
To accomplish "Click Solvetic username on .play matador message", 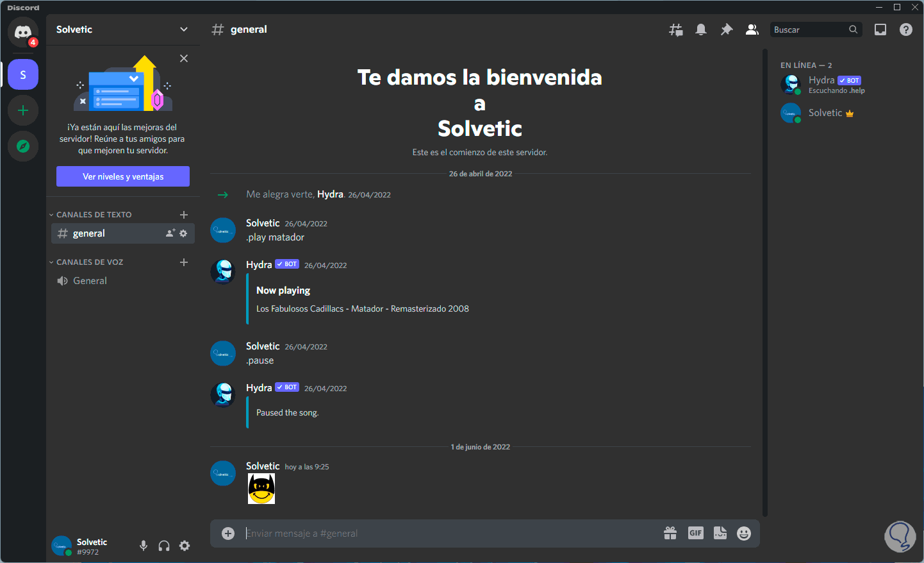I will [263, 223].
